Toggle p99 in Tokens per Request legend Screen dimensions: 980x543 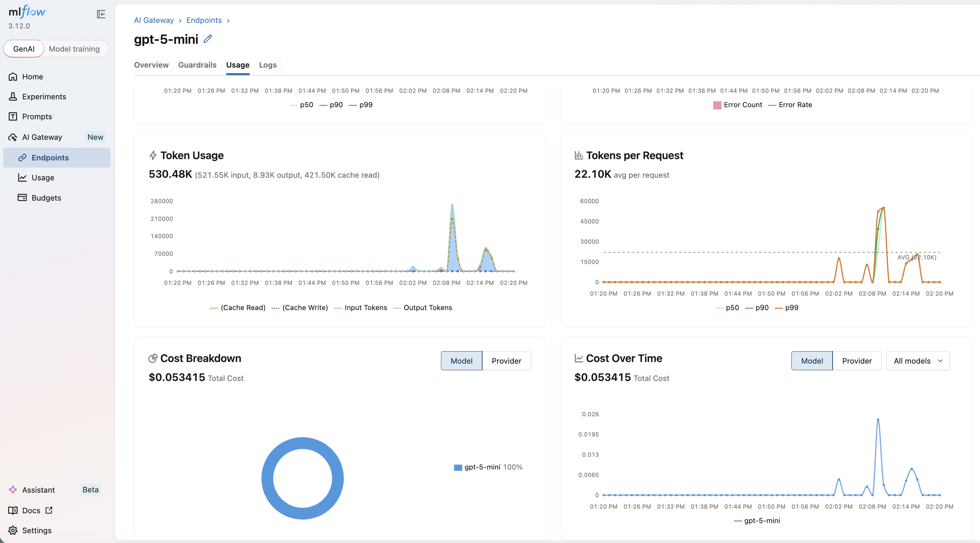[787, 308]
